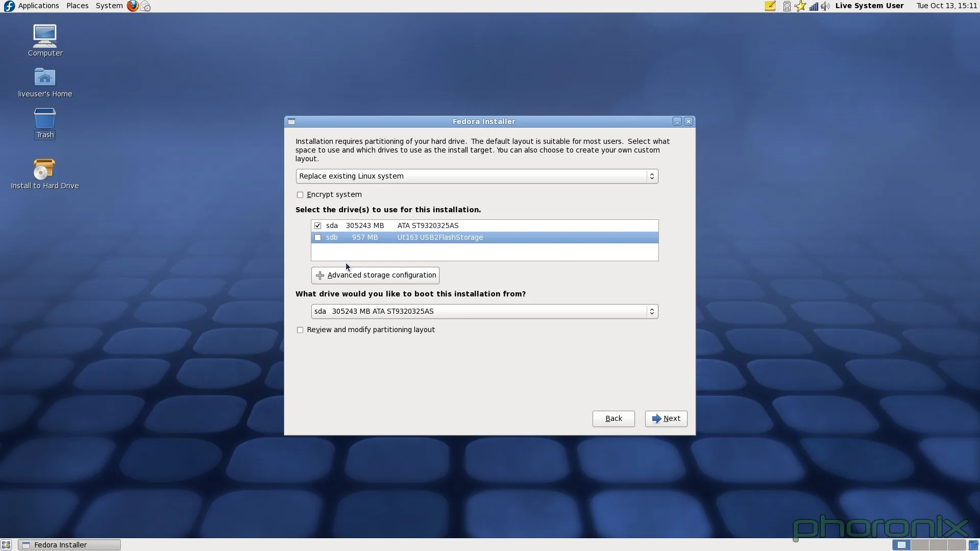Open liveuser's Home folder icon
Image resolution: width=980 pixels, height=551 pixels.
pos(45,82)
